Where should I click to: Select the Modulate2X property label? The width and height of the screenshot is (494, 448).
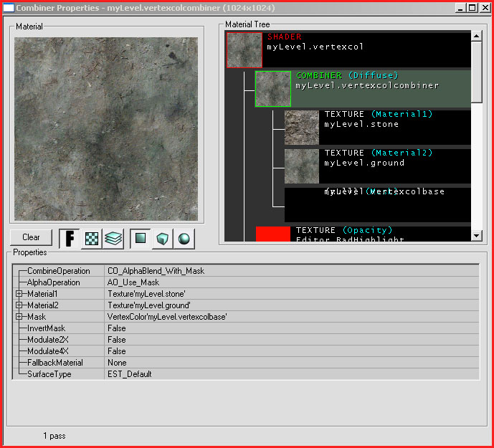[x=48, y=340]
